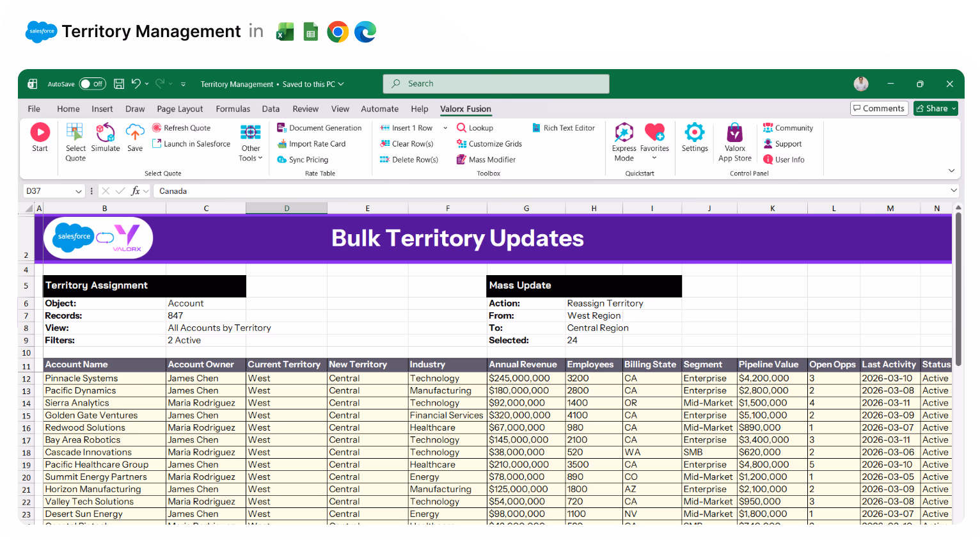Expand the Favorites dropdown chevron
Image resolution: width=980 pixels, height=540 pixels.
coord(654,157)
